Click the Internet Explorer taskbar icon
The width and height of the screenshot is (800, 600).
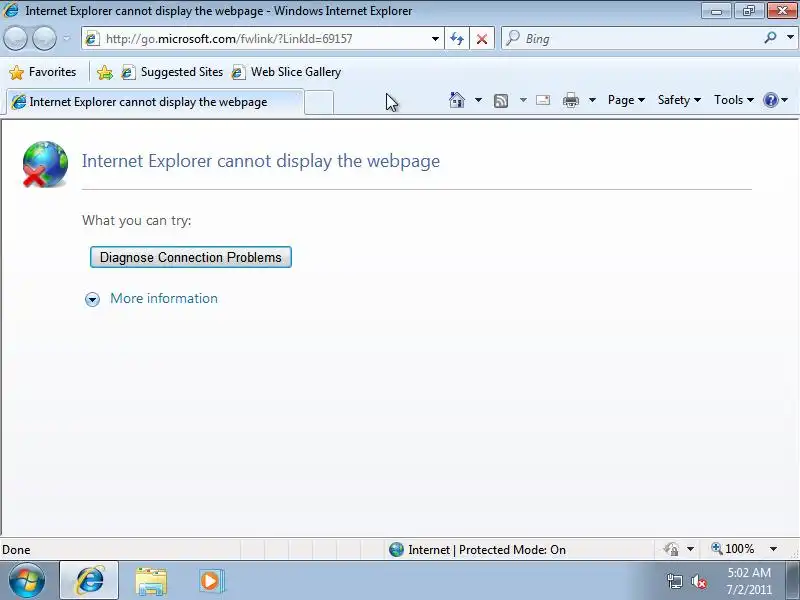coord(89,581)
